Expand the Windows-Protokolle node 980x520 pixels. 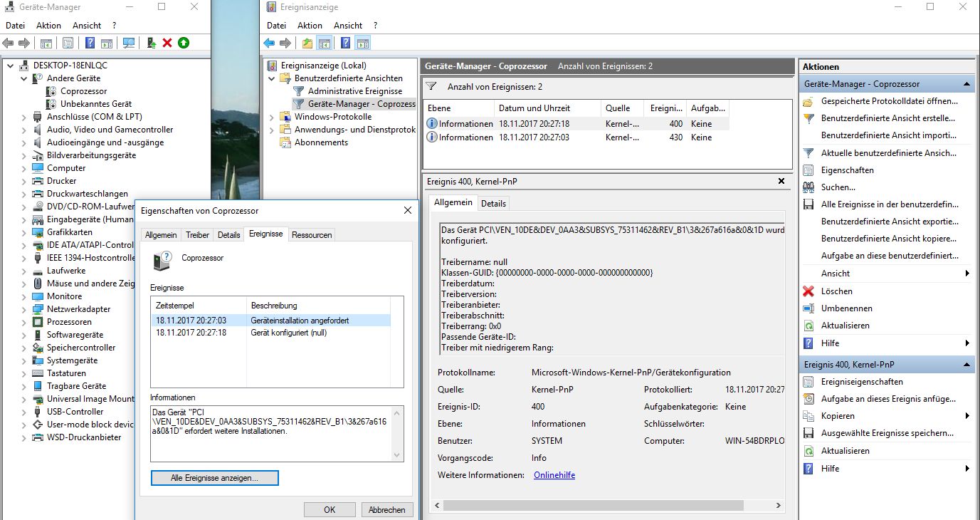tap(273, 117)
